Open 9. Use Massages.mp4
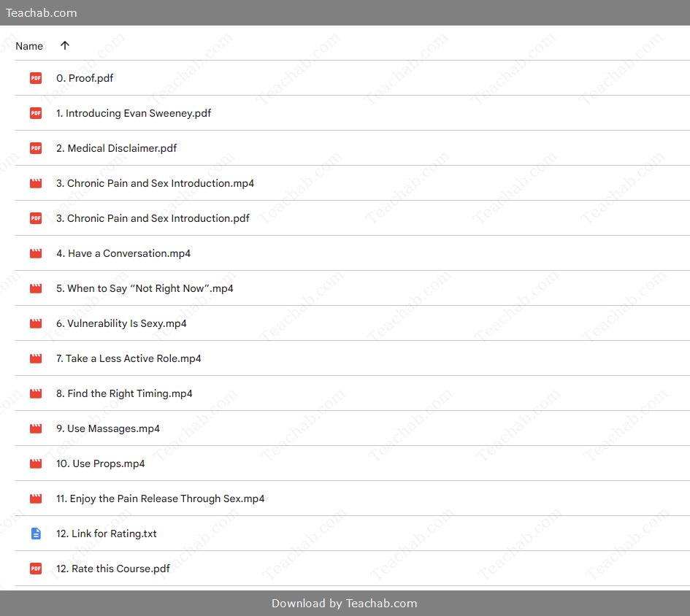This screenshot has width=690, height=616. tap(108, 428)
